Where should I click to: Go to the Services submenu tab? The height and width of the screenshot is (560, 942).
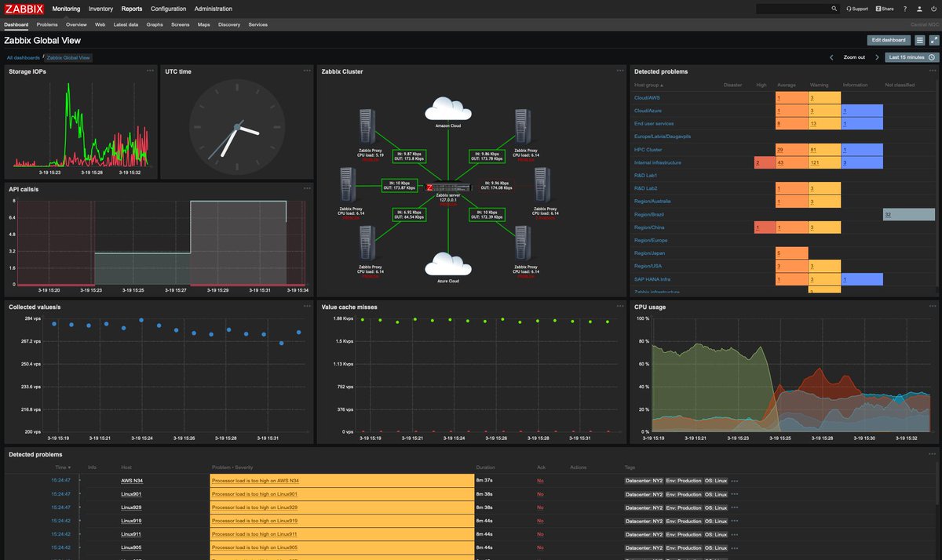click(257, 24)
